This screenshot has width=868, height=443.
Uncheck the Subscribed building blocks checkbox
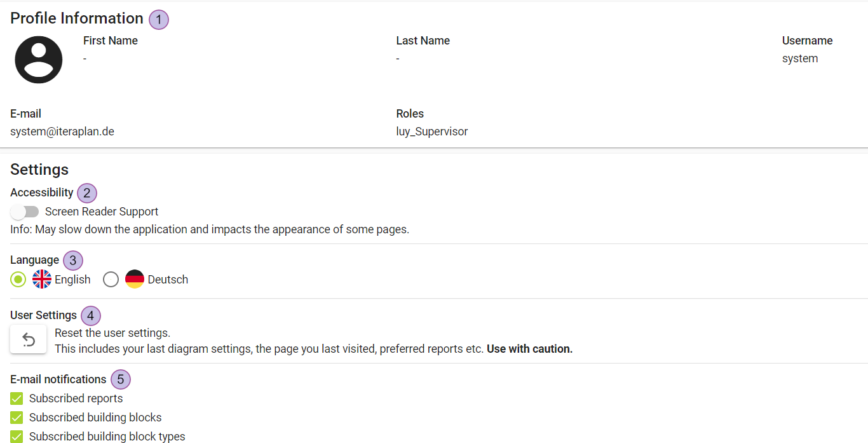pyautogui.click(x=17, y=418)
